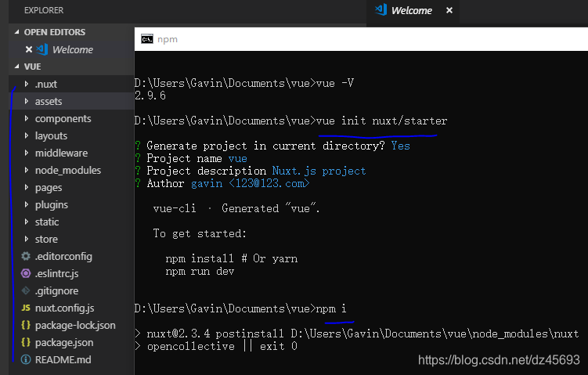
Task: Expand the components folder arrow
Action: point(27,118)
